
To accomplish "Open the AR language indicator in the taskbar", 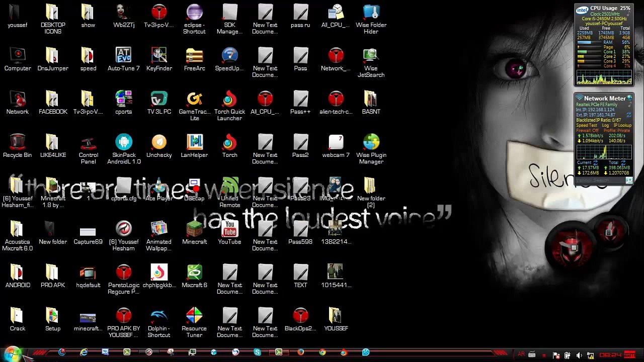I will tap(521, 354).
